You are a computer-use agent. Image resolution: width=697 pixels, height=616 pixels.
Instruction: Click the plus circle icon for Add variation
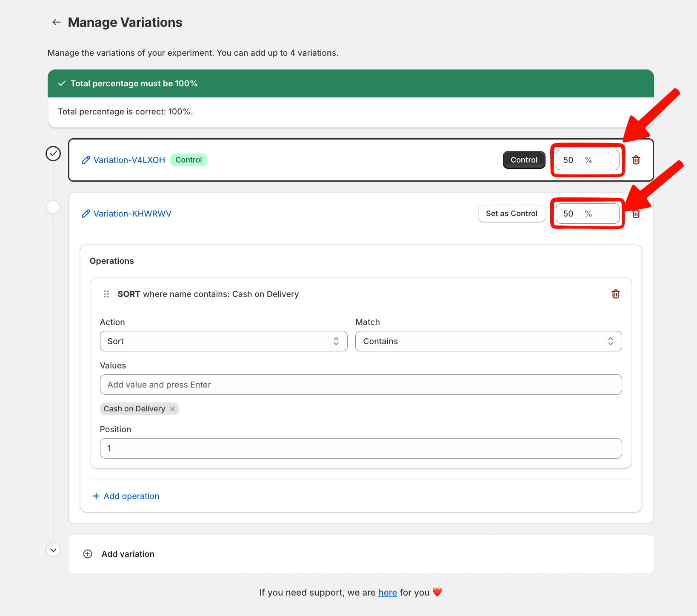(x=88, y=554)
